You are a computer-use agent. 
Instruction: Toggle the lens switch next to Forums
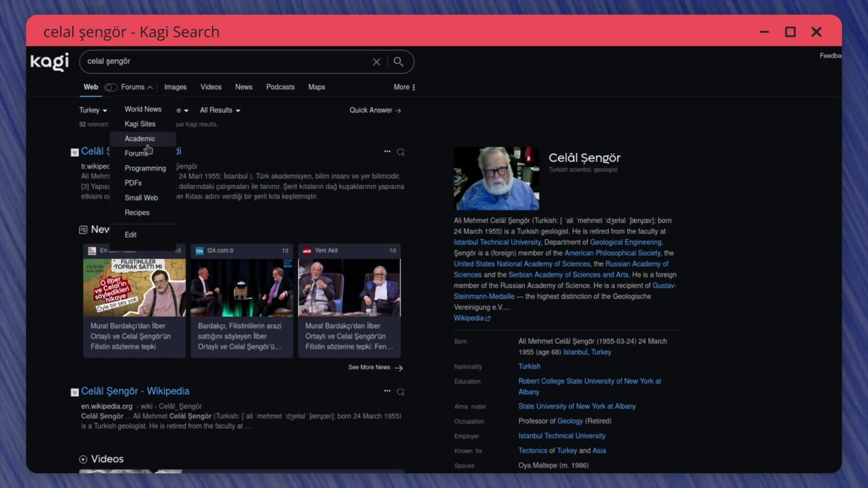pyautogui.click(x=111, y=87)
